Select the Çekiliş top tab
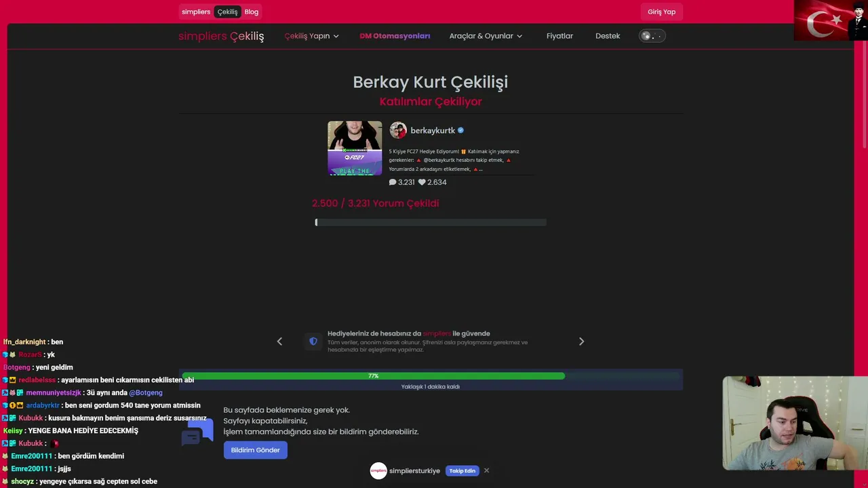The width and height of the screenshot is (868, 488). tap(227, 12)
